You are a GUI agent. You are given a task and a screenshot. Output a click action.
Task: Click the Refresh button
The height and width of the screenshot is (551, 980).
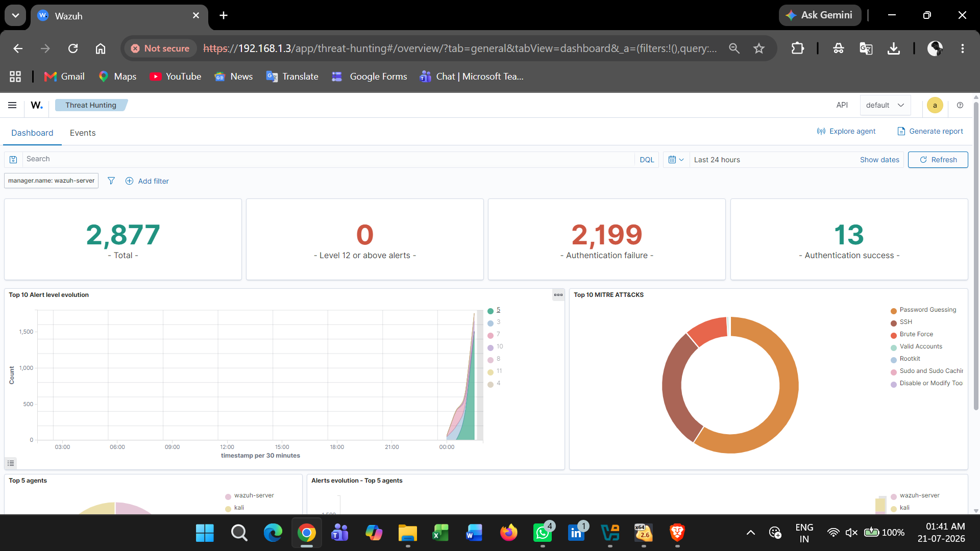[x=938, y=160]
